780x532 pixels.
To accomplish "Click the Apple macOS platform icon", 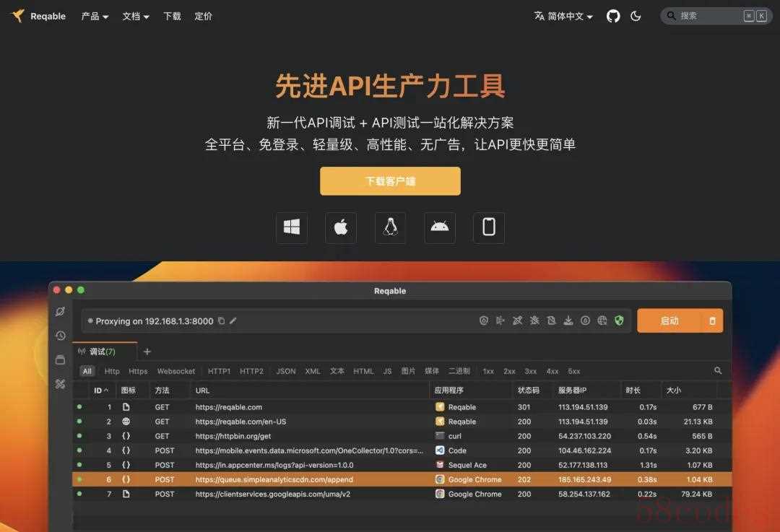I will point(341,227).
